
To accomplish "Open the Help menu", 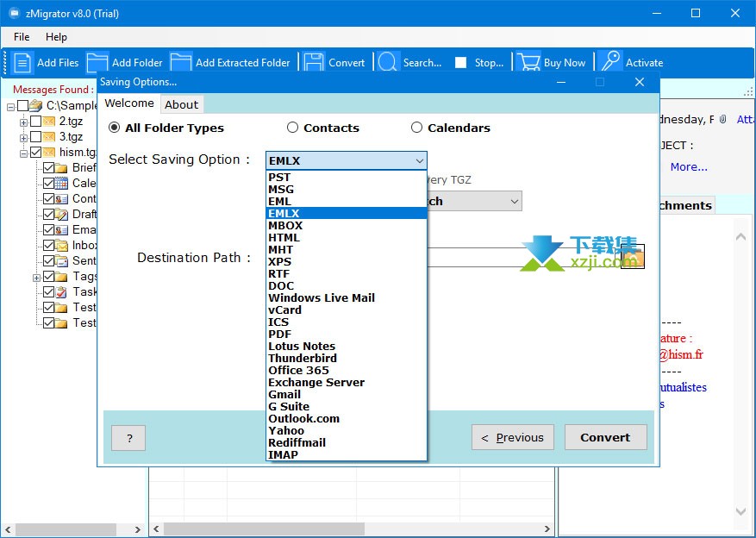I will tap(56, 36).
